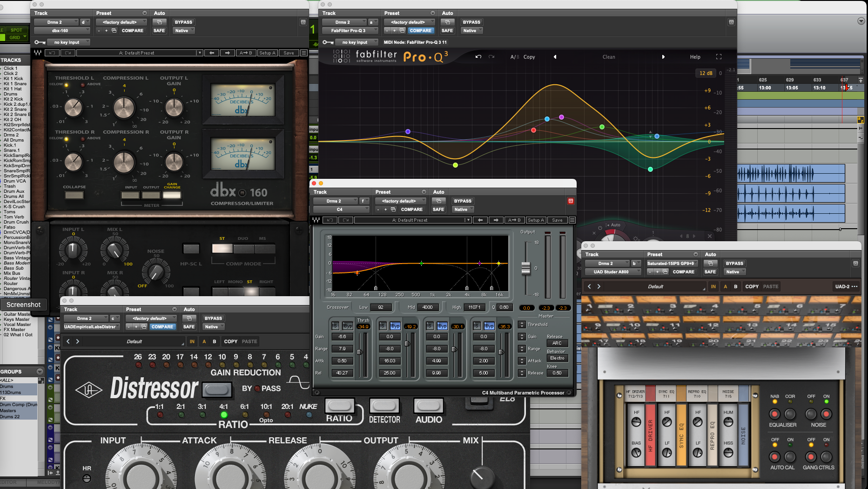The width and height of the screenshot is (868, 489).
Task: Click Copy next to A/B in Pro-Q 3
Action: click(x=529, y=57)
